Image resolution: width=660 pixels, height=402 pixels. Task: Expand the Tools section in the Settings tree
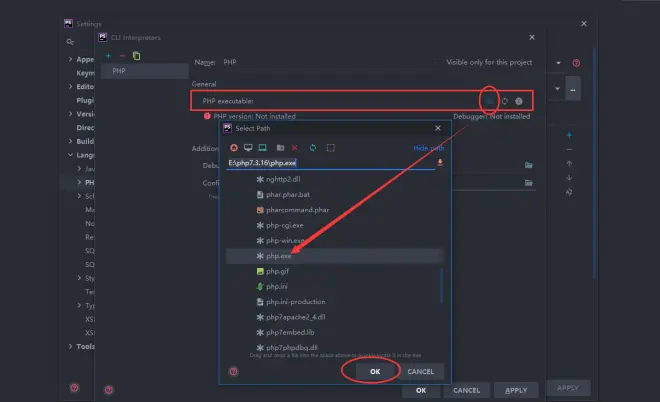[x=71, y=347]
